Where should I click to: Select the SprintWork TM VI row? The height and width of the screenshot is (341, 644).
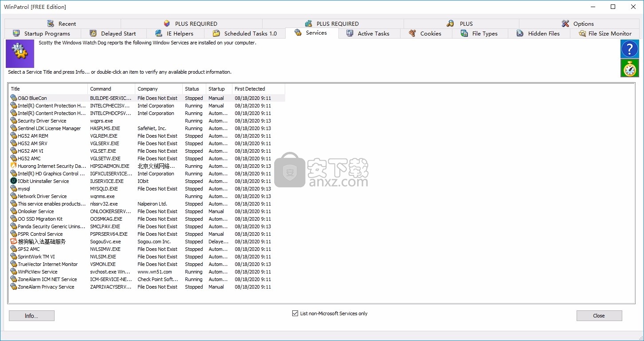(147, 257)
